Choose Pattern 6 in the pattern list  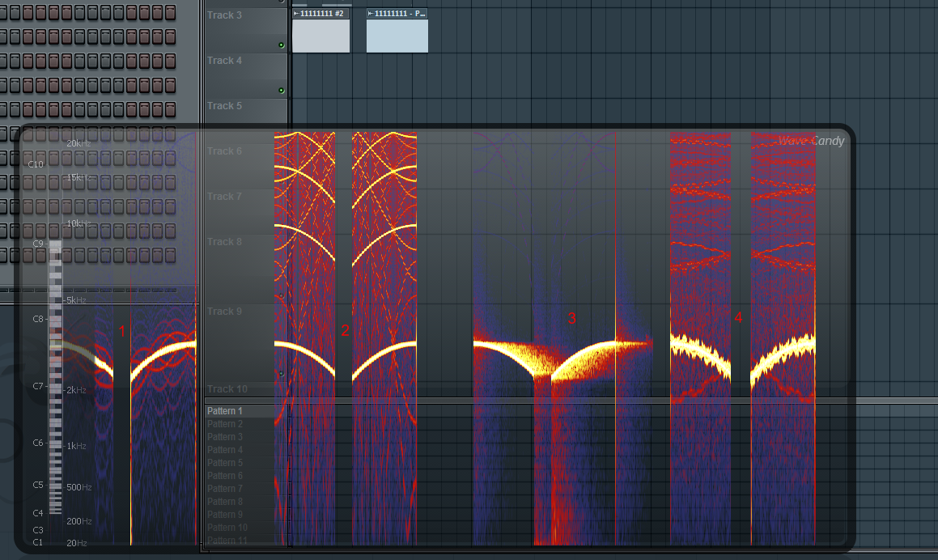pyautogui.click(x=247, y=476)
